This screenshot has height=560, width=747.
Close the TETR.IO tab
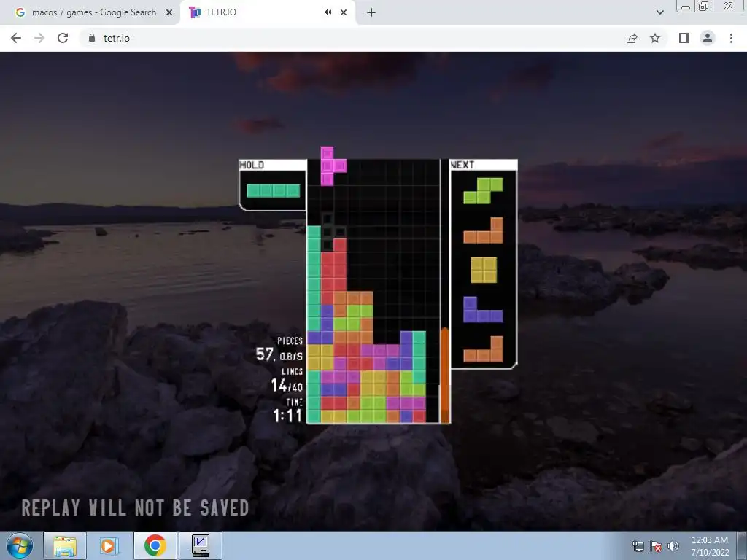344,12
